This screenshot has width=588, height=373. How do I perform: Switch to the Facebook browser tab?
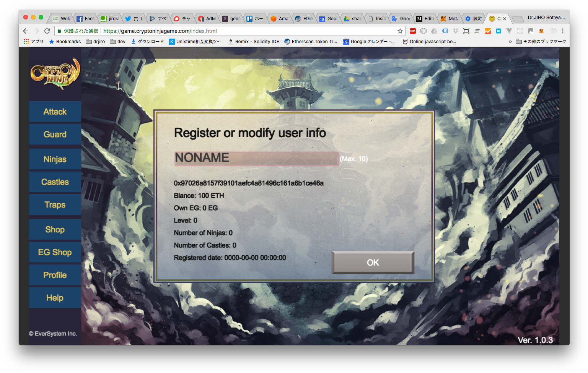click(x=85, y=18)
